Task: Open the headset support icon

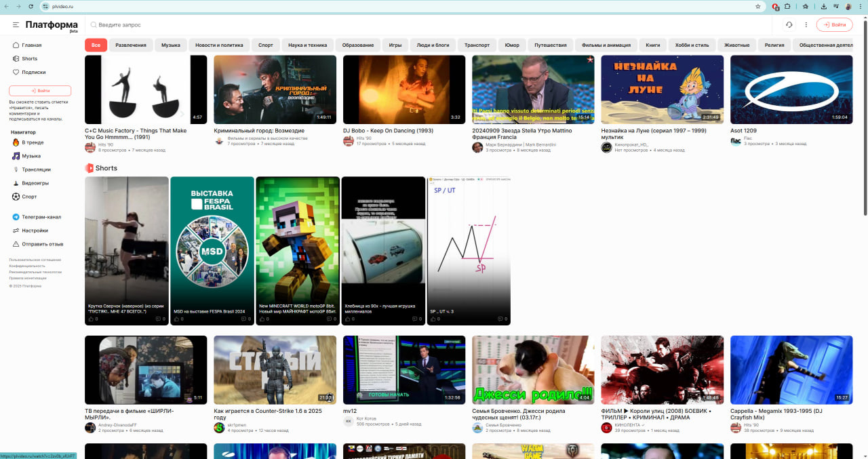Action: point(789,25)
